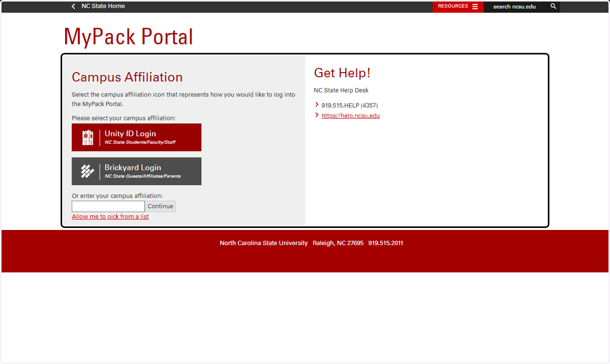
Task: Click the MyPack Portal heading
Action: click(x=129, y=37)
